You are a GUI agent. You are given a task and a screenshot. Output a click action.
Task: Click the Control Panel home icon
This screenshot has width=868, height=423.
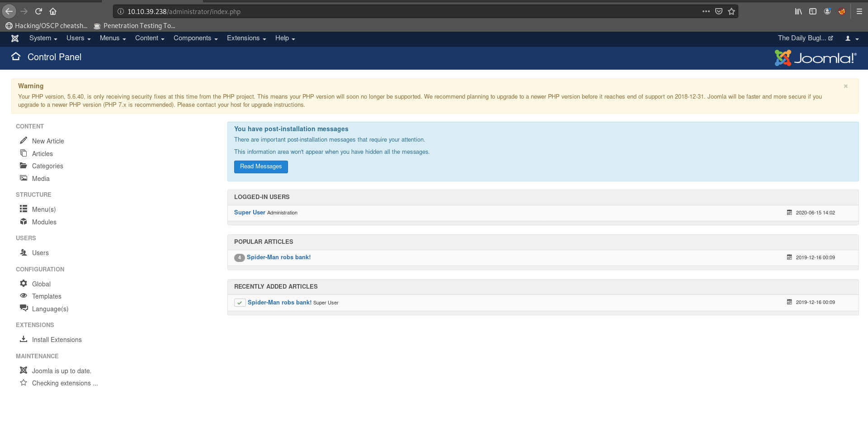(x=16, y=57)
